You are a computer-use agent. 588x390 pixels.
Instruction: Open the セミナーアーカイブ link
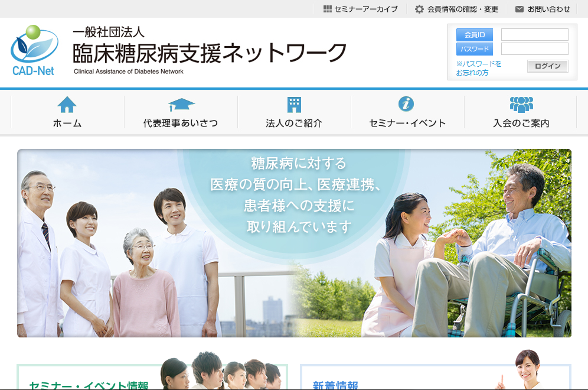pyautogui.click(x=366, y=9)
